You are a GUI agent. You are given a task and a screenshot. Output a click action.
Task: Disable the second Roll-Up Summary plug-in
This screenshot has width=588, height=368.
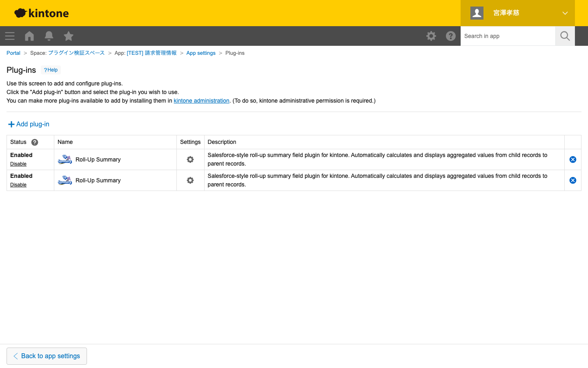tap(18, 185)
